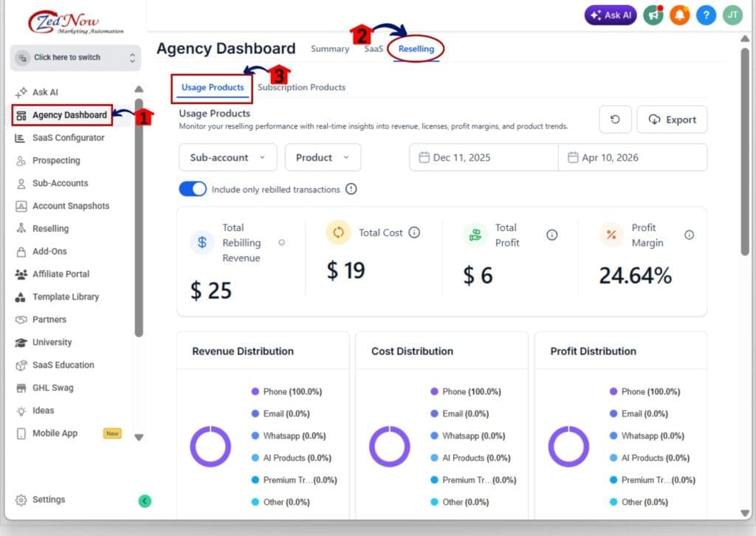Open the Ask AI purple button

click(x=610, y=15)
